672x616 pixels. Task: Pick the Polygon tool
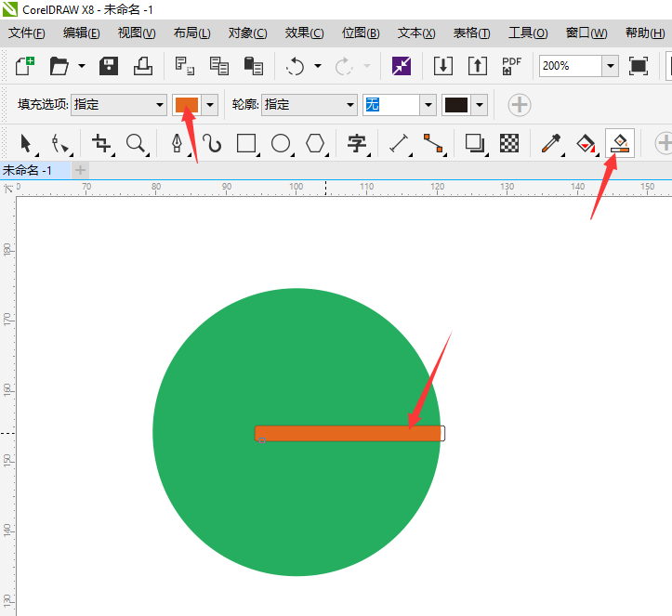[x=315, y=143]
